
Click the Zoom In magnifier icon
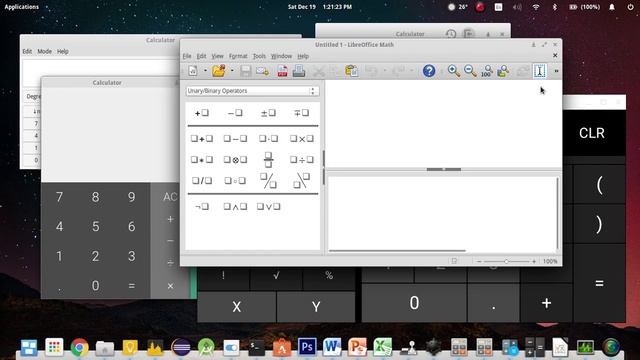(x=453, y=71)
